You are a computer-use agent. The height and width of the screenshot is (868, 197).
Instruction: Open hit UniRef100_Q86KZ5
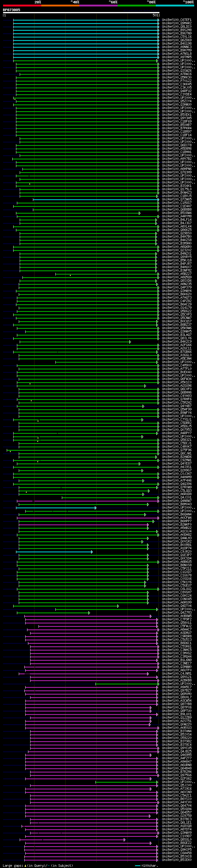177,230
